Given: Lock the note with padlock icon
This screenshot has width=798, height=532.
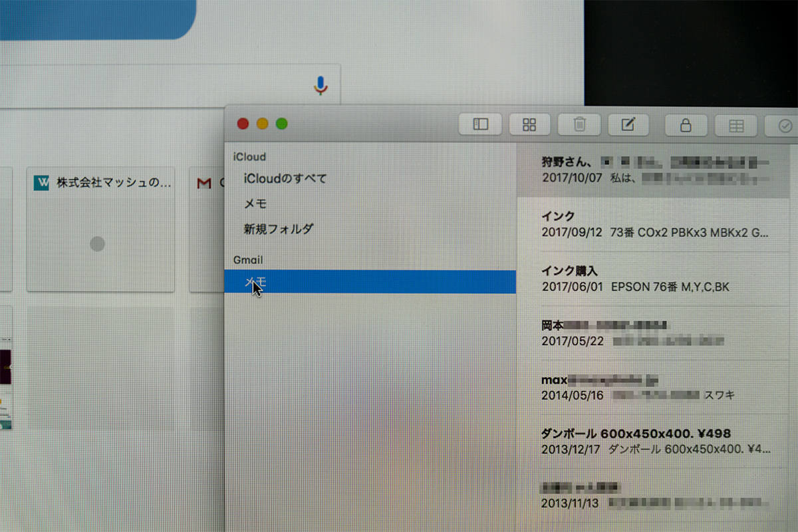Looking at the screenshot, I should 686,124.
